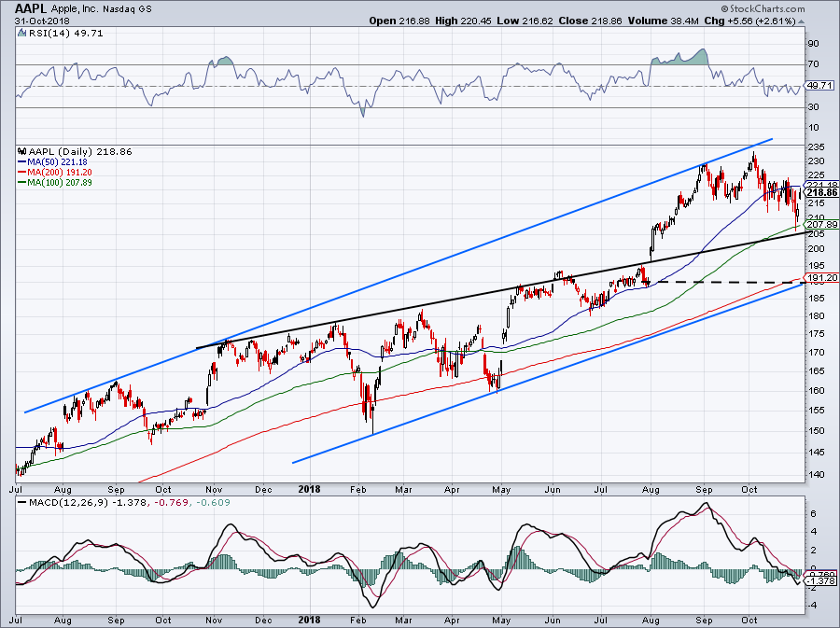Click the green MA(100) legend line swatch

(22, 183)
